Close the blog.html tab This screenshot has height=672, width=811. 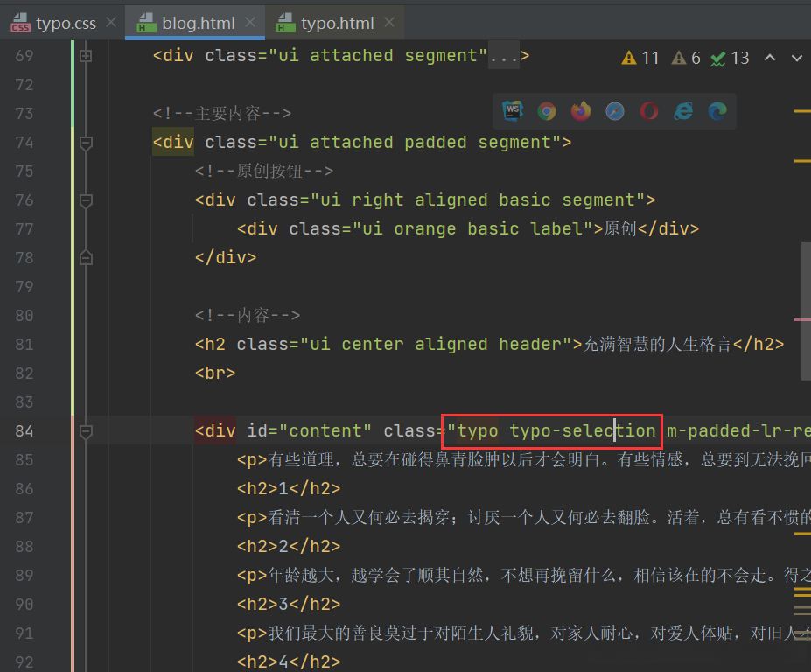[250, 22]
